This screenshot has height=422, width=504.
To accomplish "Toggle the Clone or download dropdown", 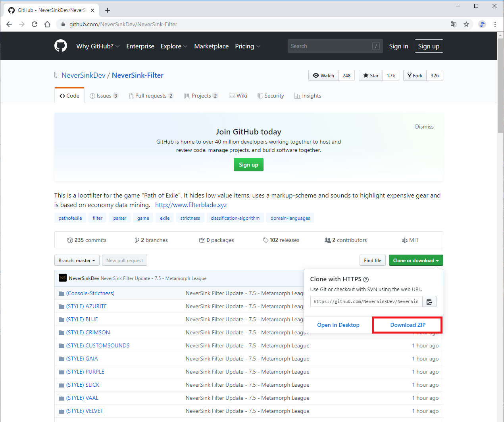I will click(416, 260).
